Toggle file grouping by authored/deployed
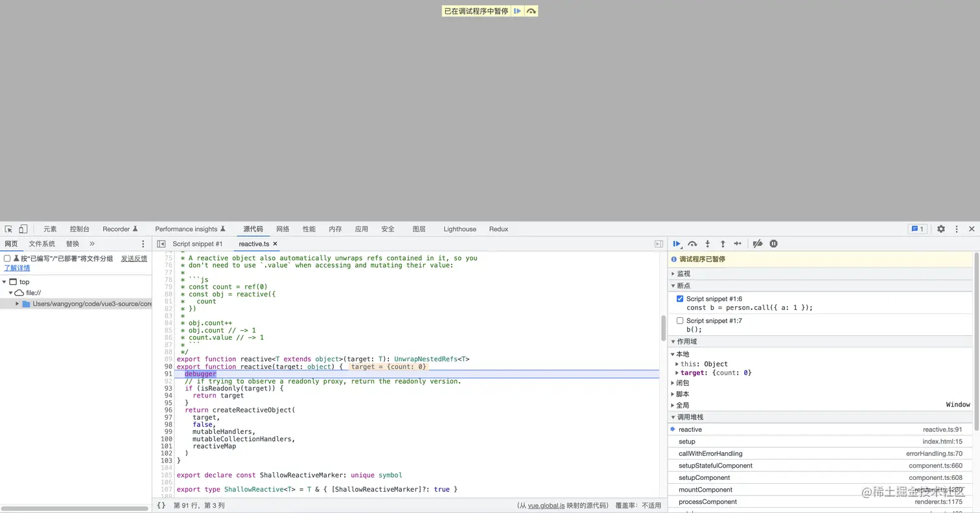The width and height of the screenshot is (980, 513). click(7, 259)
